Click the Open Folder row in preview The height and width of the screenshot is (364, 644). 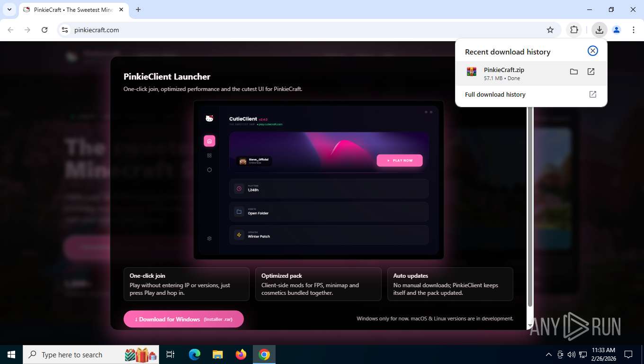point(329,212)
